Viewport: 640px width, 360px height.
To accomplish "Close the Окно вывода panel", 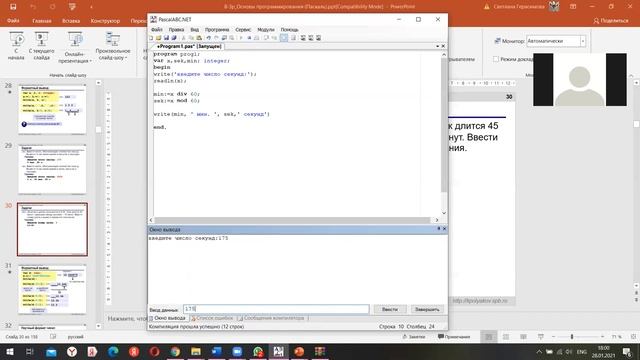I will point(444,229).
